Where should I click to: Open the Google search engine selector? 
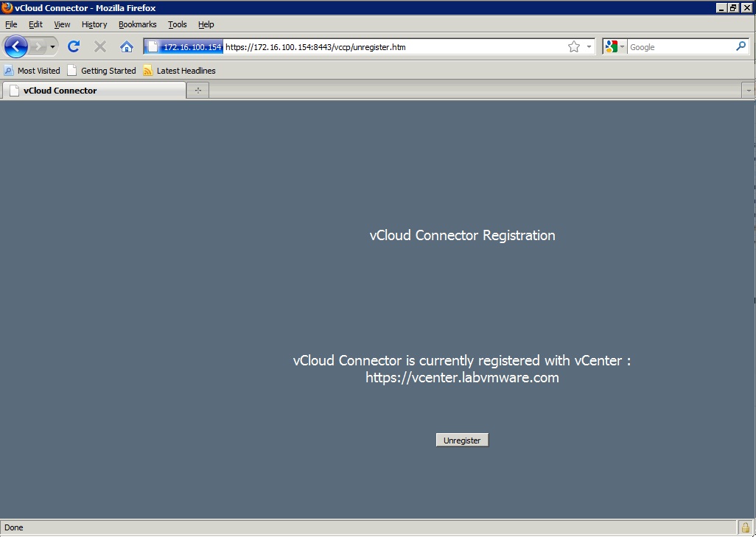(615, 46)
